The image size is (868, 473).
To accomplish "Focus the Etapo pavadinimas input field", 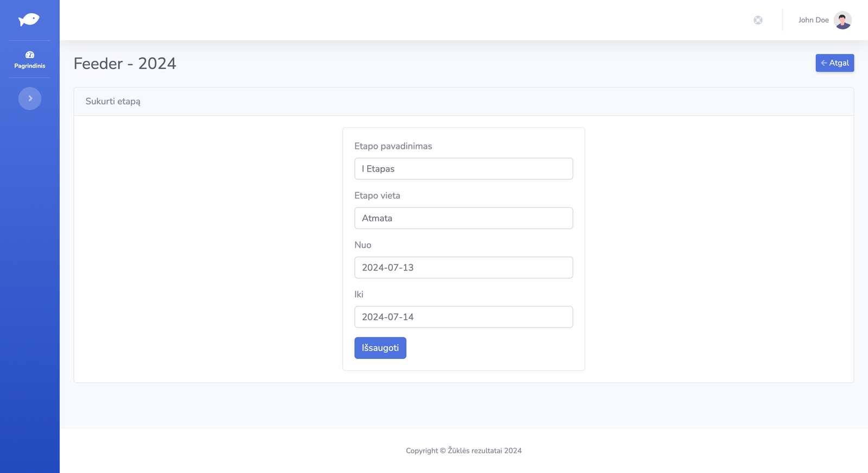I will 463,169.
